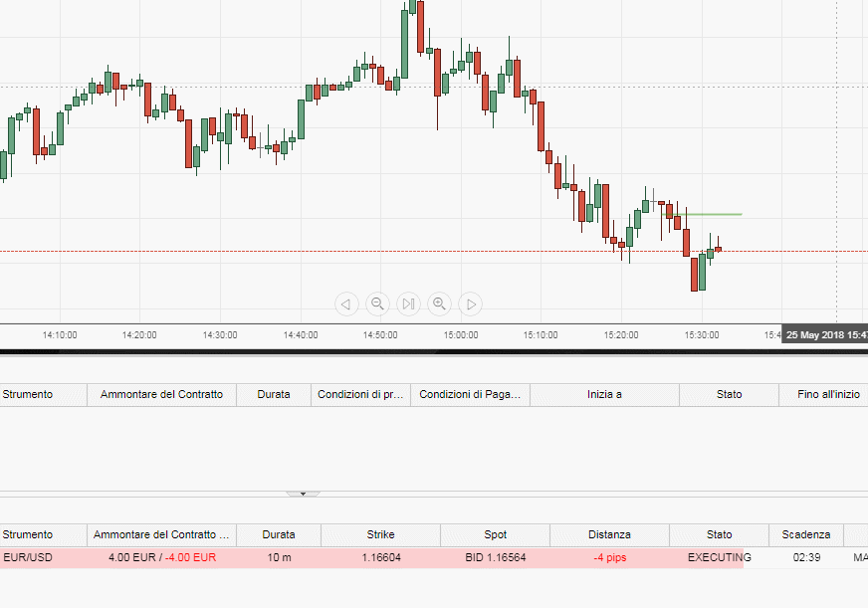868x608 pixels.
Task: Select the EUR/USD executing contract row
Action: tap(434, 557)
